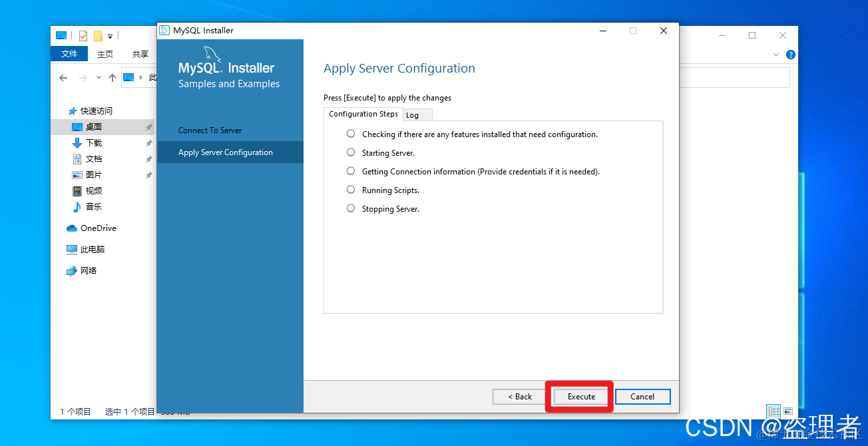The width and height of the screenshot is (868, 446).
Task: Select the Connect To Server step
Action: pos(210,130)
